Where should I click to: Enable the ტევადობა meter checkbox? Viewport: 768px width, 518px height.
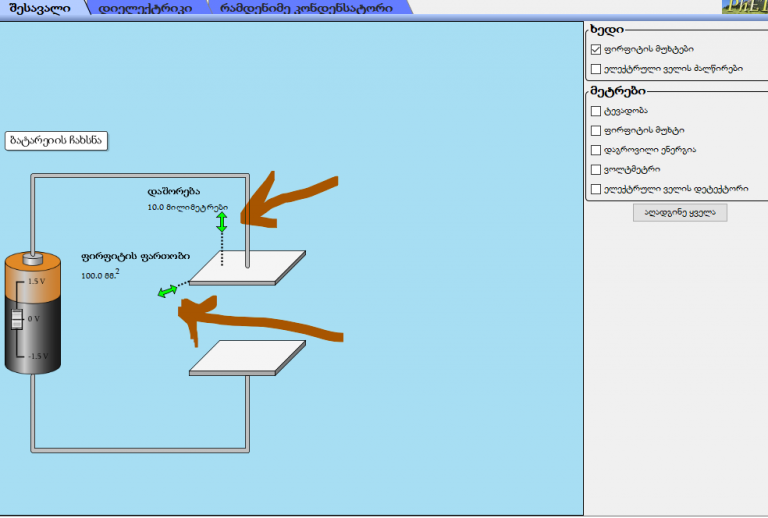(596, 111)
